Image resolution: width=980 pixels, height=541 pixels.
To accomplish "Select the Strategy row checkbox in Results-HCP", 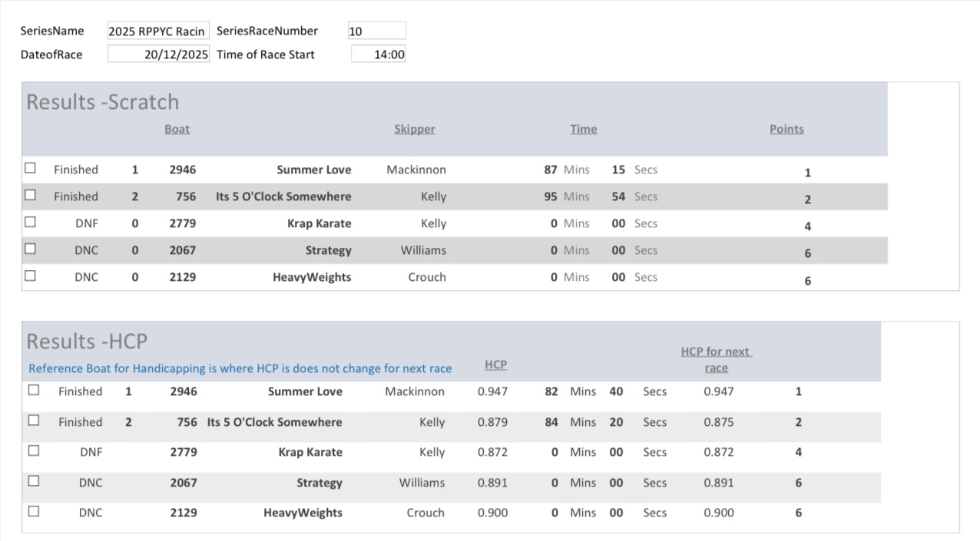I will pyautogui.click(x=34, y=481).
